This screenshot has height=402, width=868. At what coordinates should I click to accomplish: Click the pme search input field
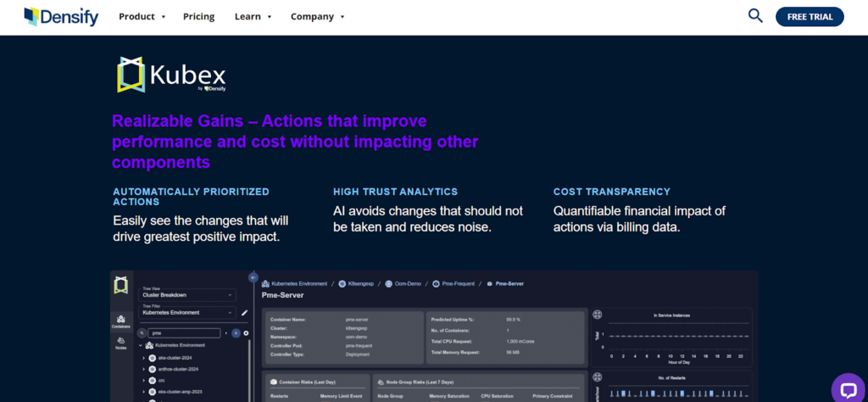[x=184, y=333]
